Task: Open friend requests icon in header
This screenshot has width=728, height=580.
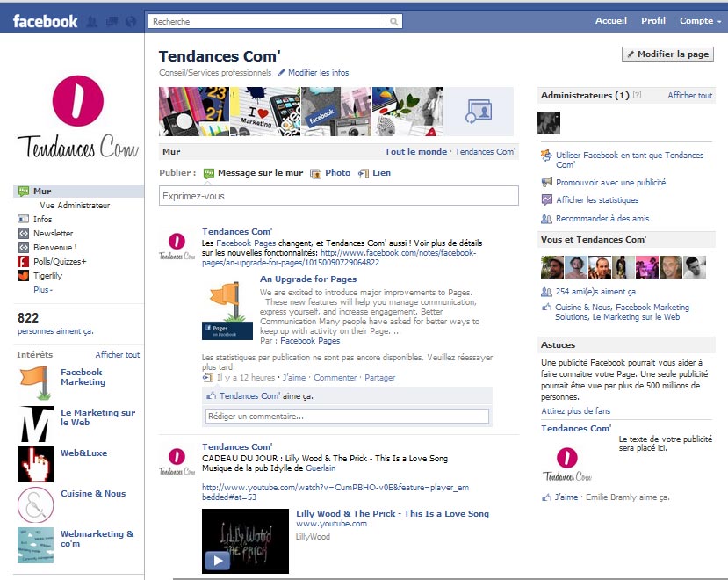Action: [92, 21]
